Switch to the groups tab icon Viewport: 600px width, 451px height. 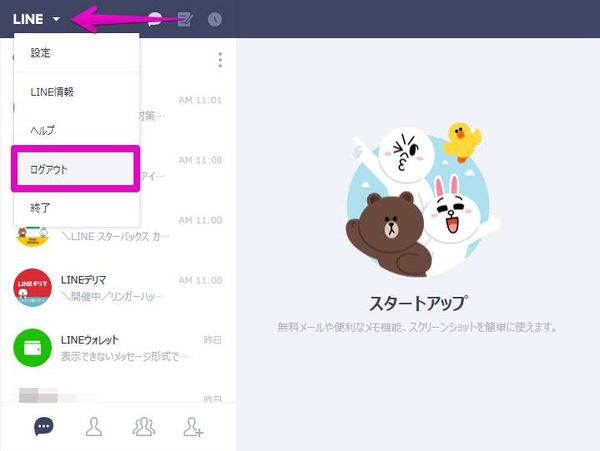click(143, 427)
